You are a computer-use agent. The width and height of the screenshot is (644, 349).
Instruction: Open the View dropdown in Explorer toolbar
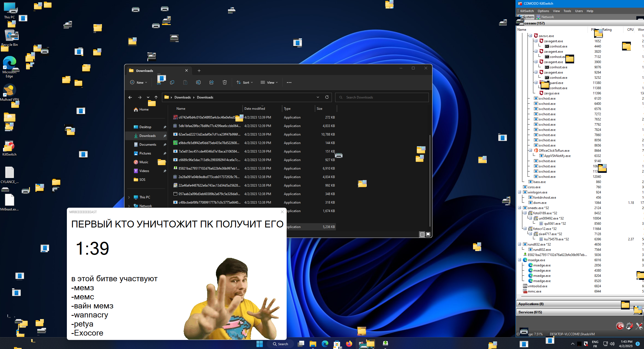[x=269, y=82]
